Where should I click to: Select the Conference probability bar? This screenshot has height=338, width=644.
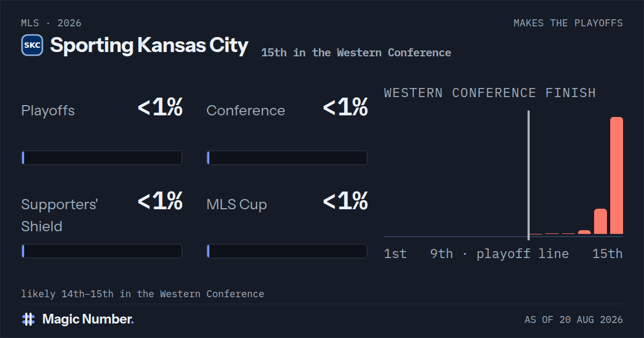click(x=287, y=158)
